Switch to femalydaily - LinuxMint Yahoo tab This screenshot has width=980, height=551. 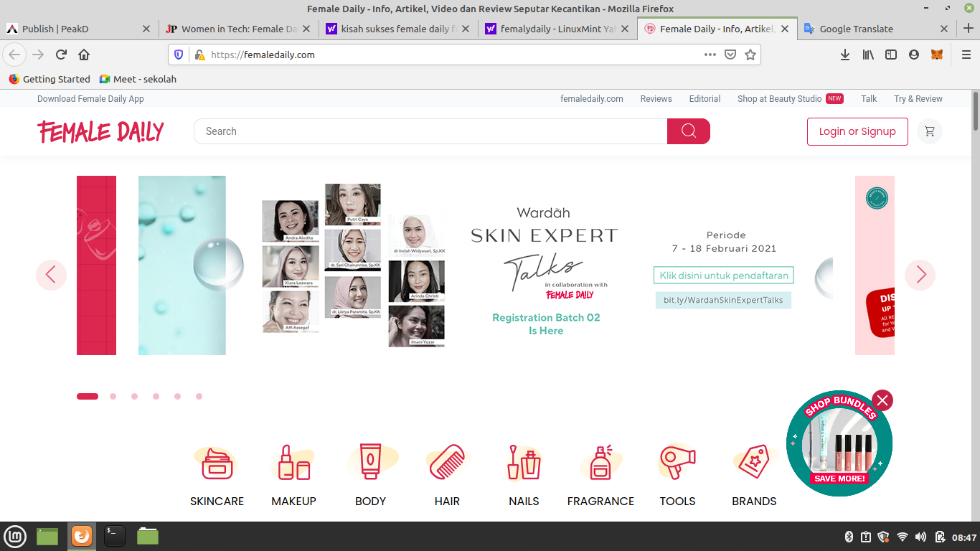click(557, 29)
